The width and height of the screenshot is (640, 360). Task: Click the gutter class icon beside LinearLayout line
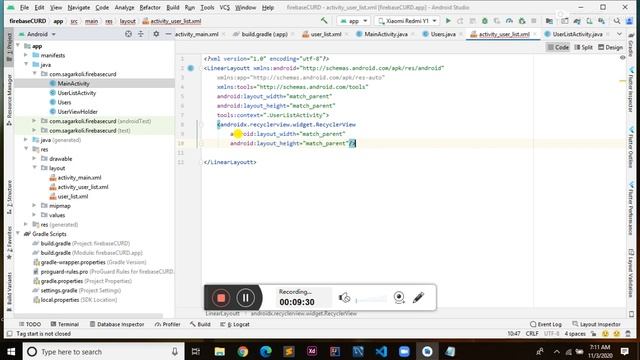pos(191,68)
